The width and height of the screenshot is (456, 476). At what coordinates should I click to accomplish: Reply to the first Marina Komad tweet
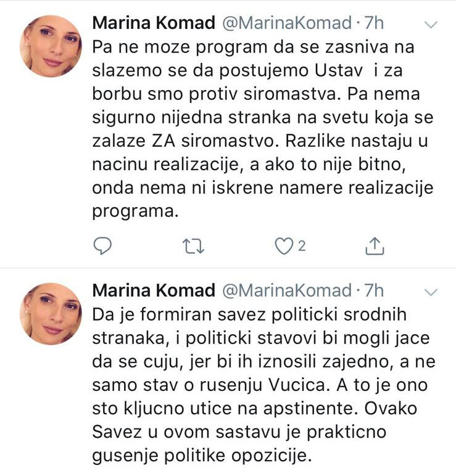102,247
